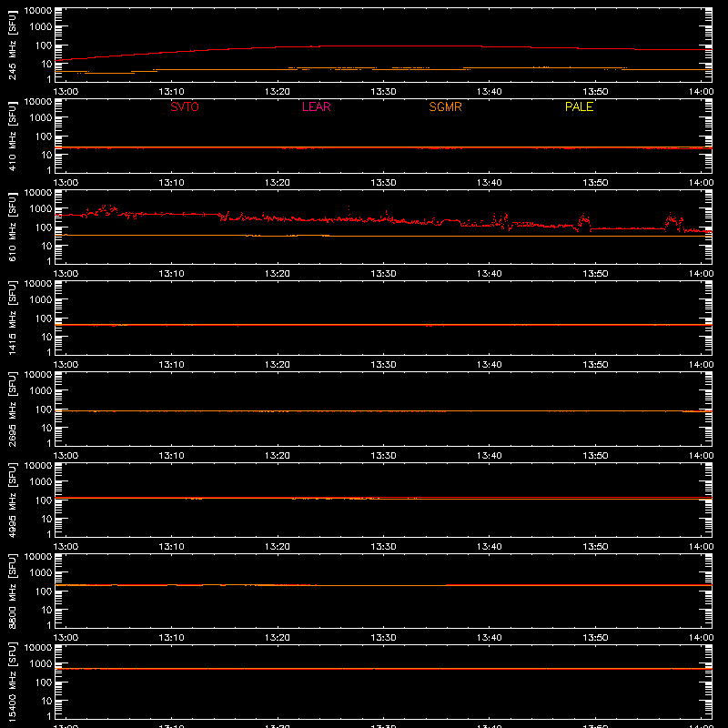The image size is (728, 728).
Task: Click 13:10 time label under 1415 MHz plot
Action: click(171, 365)
